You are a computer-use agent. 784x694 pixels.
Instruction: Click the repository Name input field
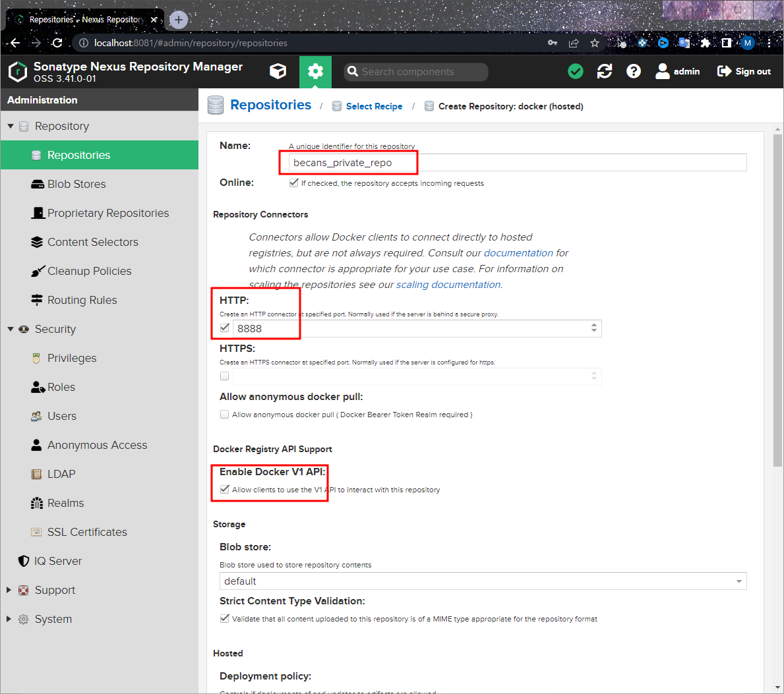[x=518, y=162]
